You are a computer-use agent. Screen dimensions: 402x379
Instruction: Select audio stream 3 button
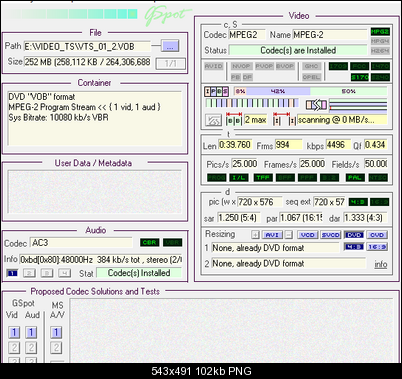coord(47,273)
